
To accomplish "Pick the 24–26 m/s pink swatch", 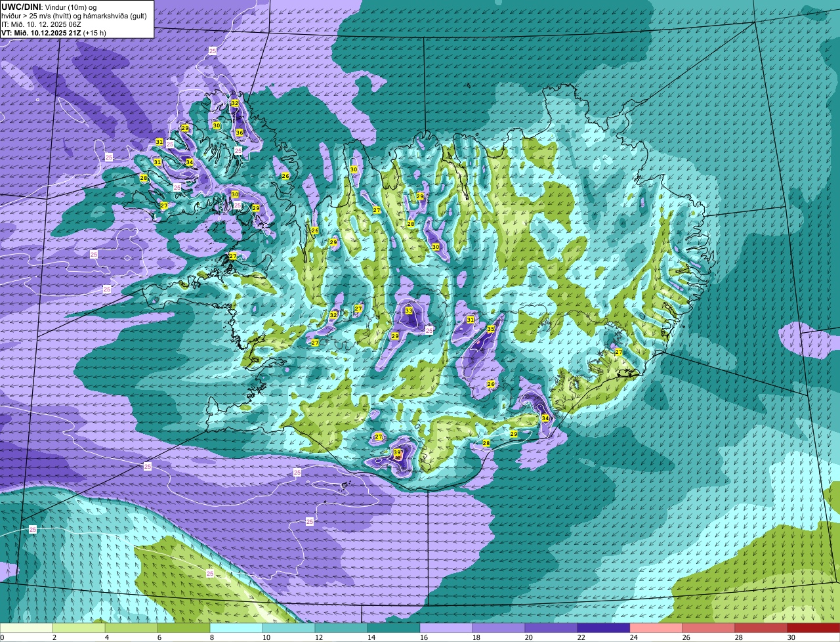I will click(x=656, y=628).
